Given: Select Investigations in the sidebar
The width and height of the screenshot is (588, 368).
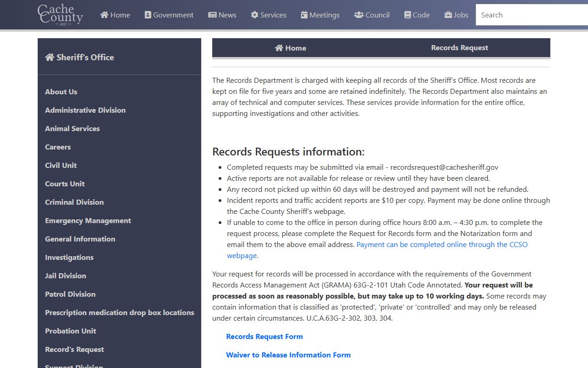Looking at the screenshot, I should (x=69, y=257).
